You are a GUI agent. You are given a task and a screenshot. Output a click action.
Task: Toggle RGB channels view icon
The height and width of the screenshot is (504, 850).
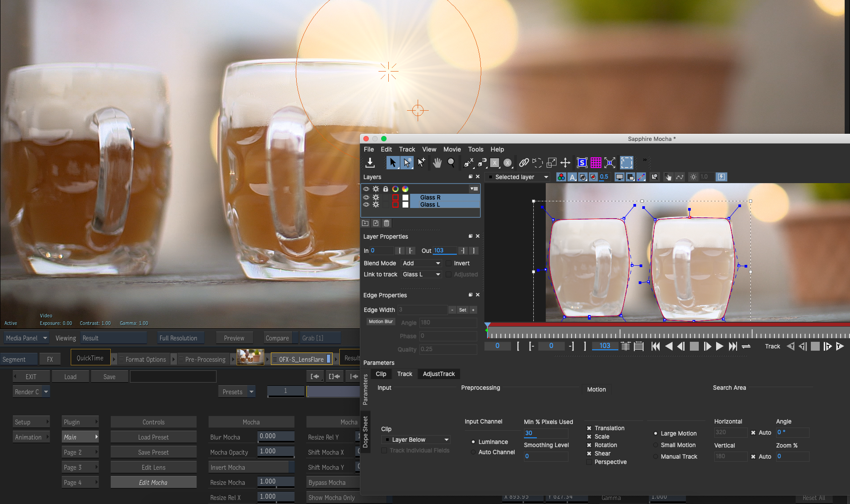tap(561, 177)
